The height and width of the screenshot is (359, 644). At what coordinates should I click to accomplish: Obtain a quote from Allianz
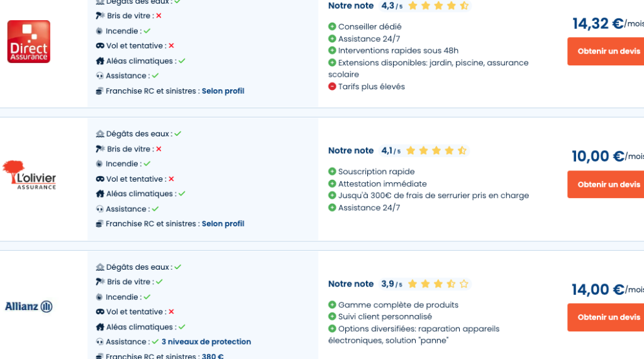tap(607, 318)
